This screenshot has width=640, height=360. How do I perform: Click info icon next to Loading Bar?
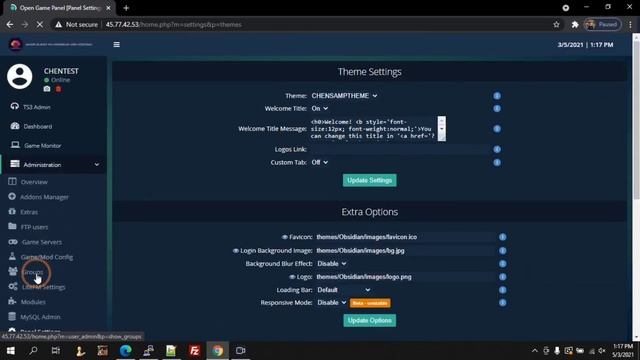[x=502, y=290]
